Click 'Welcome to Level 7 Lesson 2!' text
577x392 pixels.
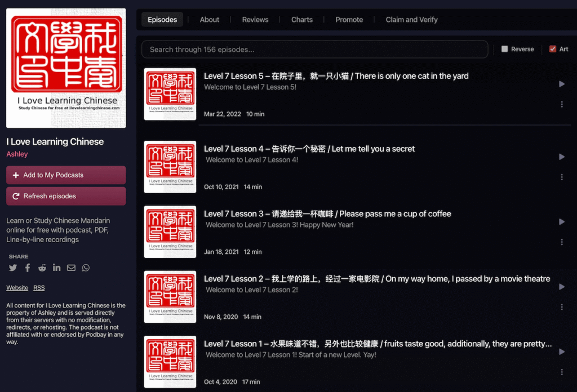tap(252, 289)
